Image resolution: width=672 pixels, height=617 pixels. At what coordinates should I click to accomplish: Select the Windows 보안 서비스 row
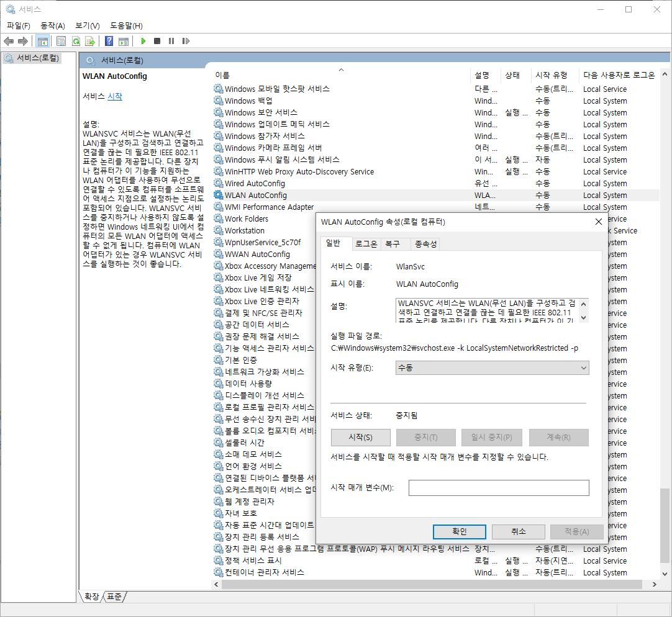(435, 113)
